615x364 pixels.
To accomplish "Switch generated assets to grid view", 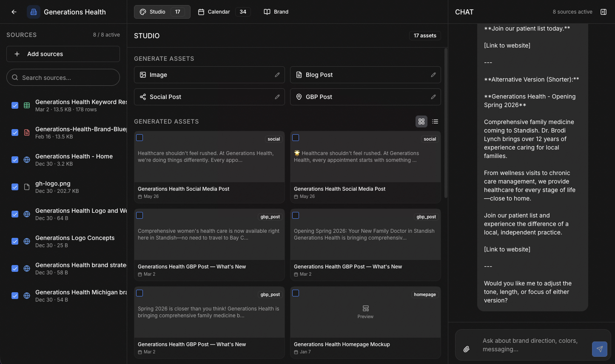I will pyautogui.click(x=421, y=121).
